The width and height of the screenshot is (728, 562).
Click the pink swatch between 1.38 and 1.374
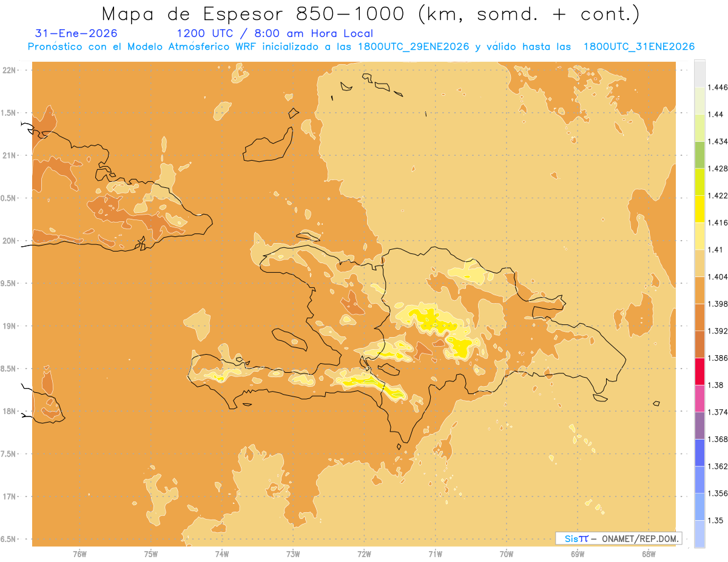pos(699,398)
